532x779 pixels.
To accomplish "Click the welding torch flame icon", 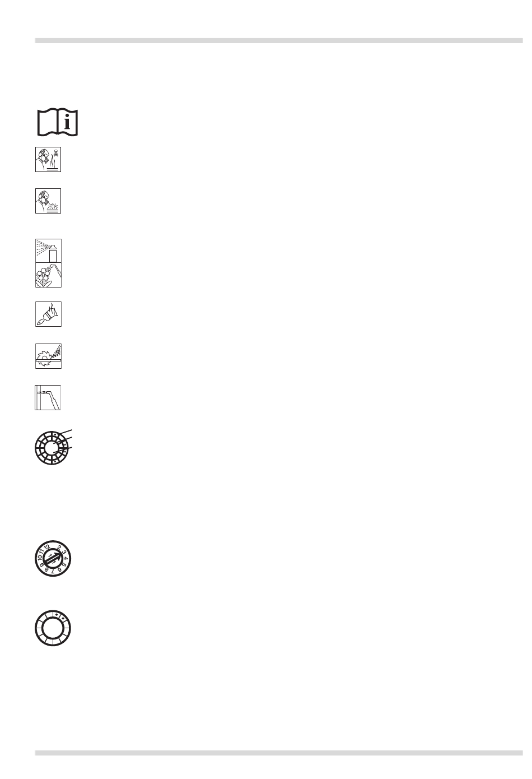I will tap(48, 397).
